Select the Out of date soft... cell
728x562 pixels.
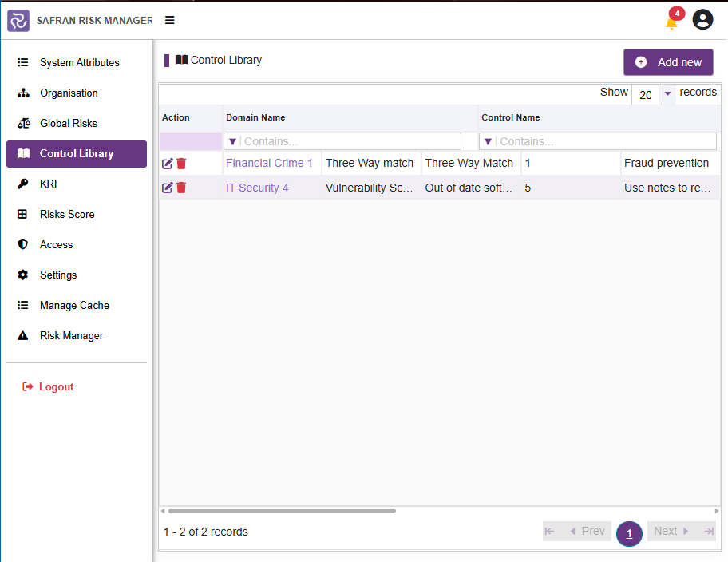pos(471,188)
